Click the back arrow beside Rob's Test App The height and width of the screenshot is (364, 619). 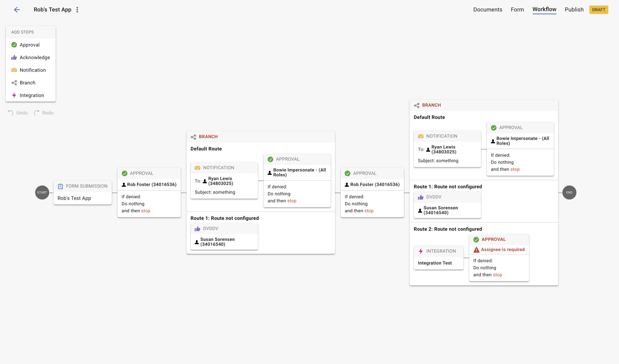tap(17, 10)
